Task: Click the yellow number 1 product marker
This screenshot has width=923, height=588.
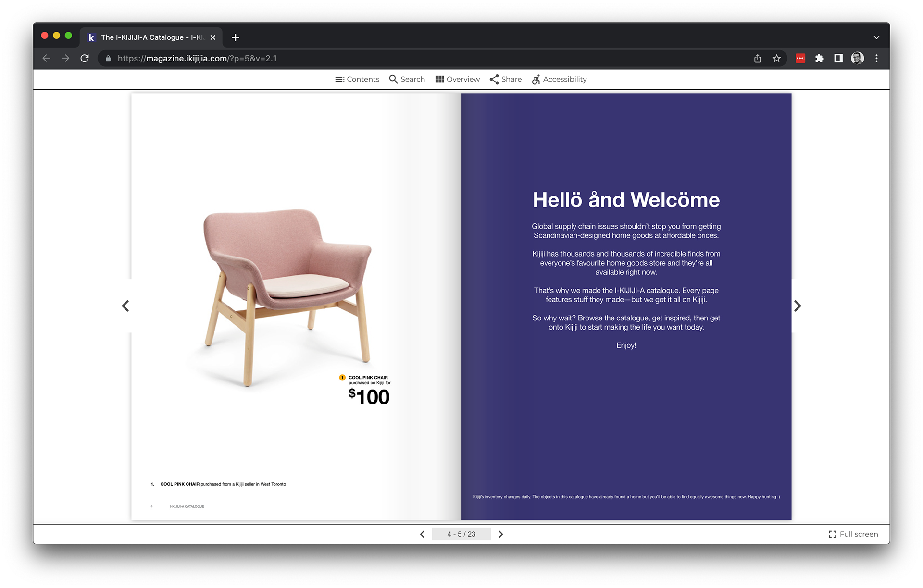Action: tap(342, 378)
